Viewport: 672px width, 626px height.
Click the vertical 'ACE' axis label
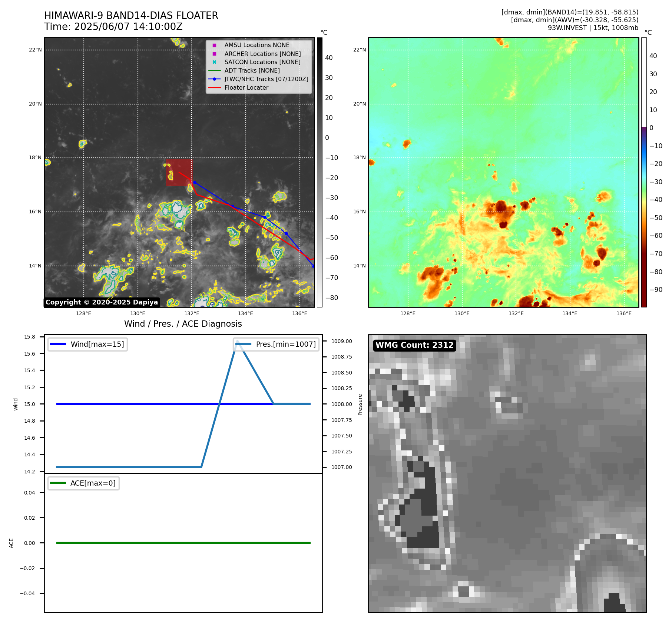pos(11,543)
